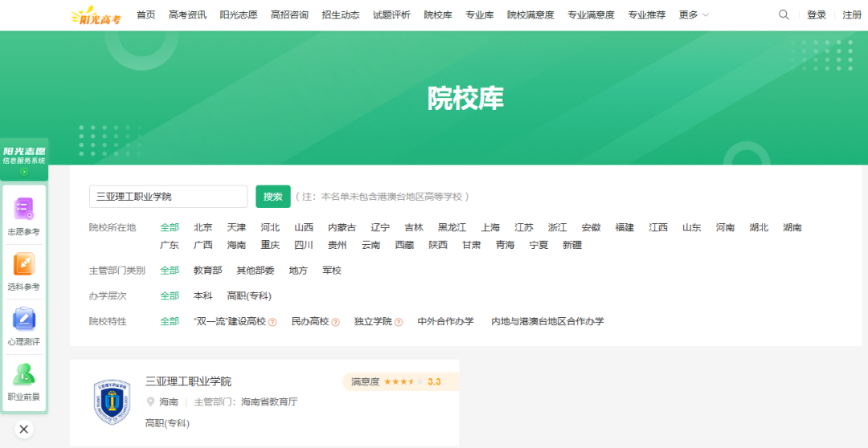Click the green 搜索 button
The height and width of the screenshot is (448, 868).
tap(273, 197)
